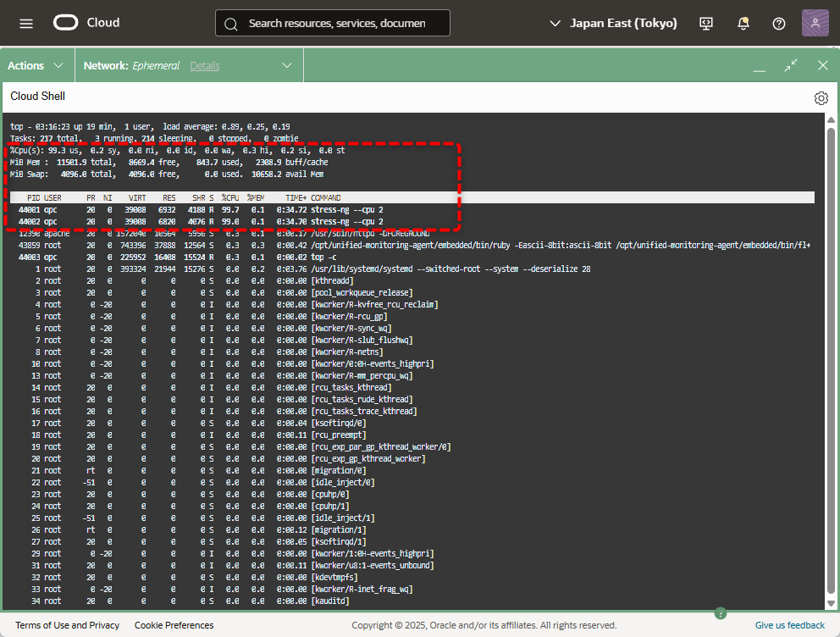The image size is (840, 637).
Task: Expand the Japan East (Tokyo) region selector
Action: (x=614, y=23)
